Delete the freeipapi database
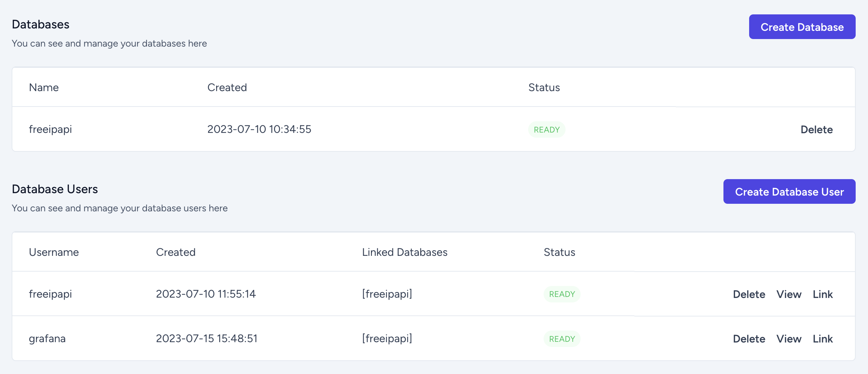 tap(817, 129)
